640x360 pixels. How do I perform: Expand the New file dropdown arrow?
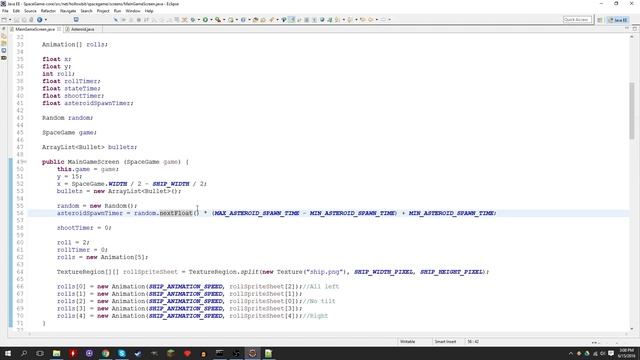click(x=10, y=20)
